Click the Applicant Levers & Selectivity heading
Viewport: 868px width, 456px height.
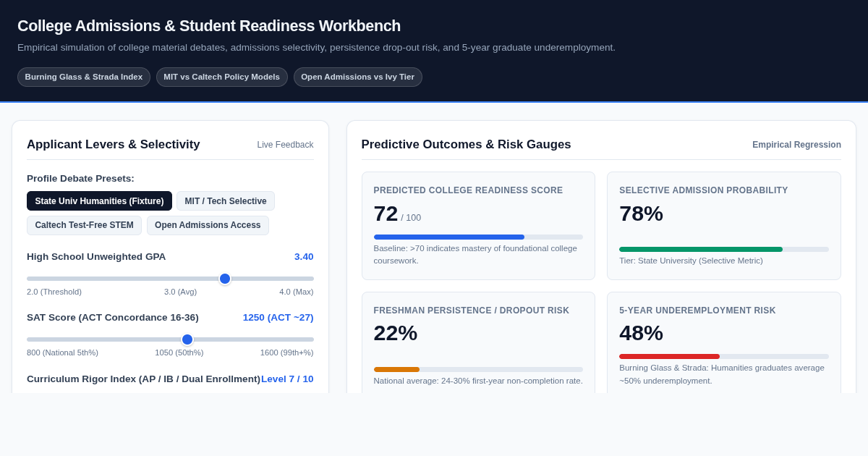114,145
